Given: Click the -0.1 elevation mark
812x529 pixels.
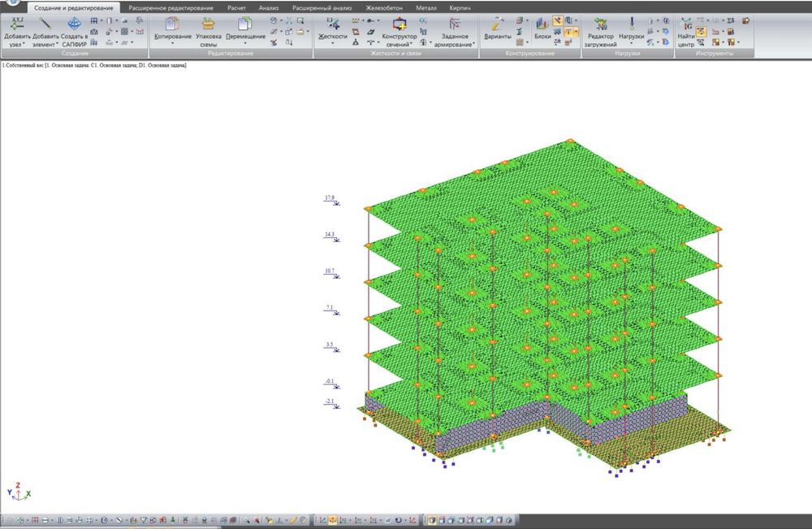Looking at the screenshot, I should pyautogui.click(x=330, y=383).
